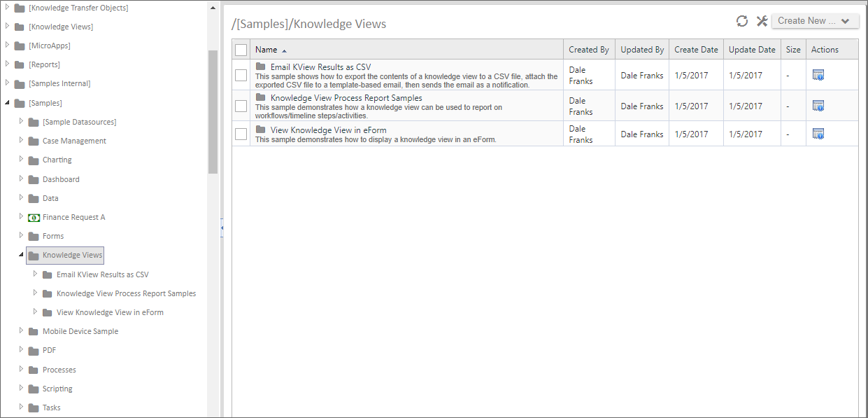Click the sort arrow beside the Name header

click(284, 50)
